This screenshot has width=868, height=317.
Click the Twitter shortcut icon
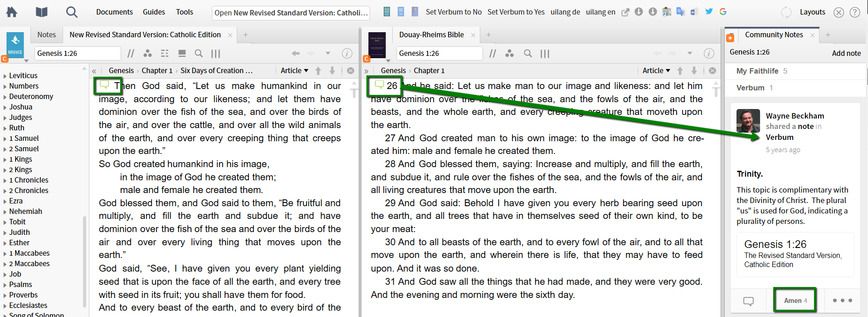pyautogui.click(x=709, y=12)
